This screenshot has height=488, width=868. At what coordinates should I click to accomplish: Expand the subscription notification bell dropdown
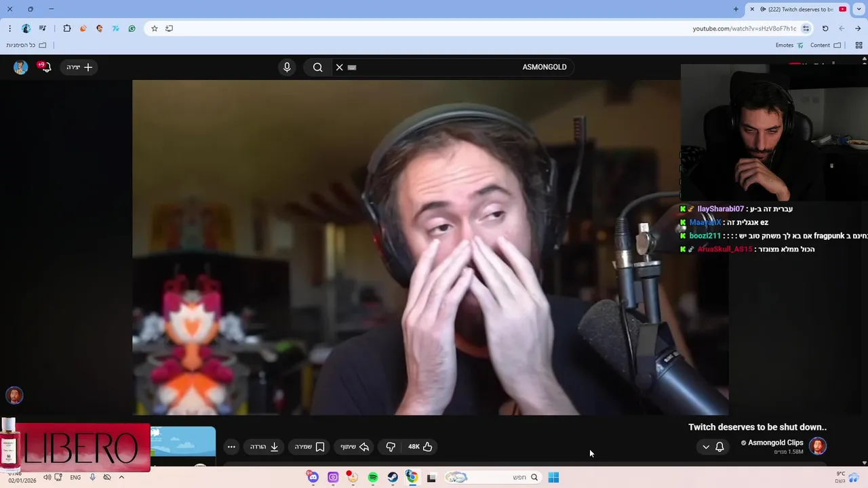(713, 447)
